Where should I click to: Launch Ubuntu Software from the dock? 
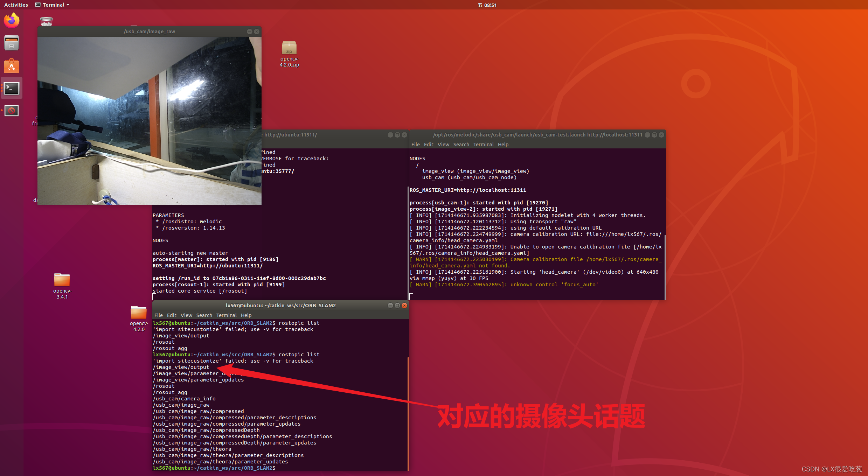(12, 66)
